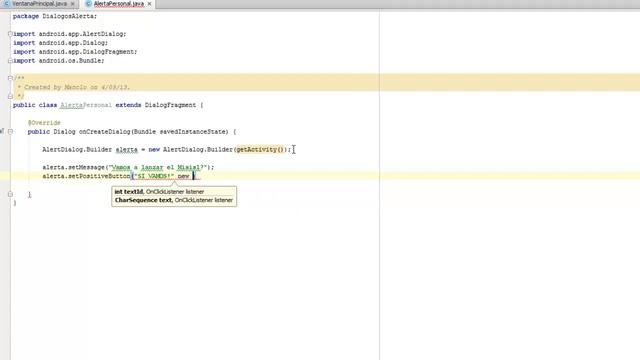
Task: Select 'int textId, OnClickListener listener' hint
Action: pos(159,192)
